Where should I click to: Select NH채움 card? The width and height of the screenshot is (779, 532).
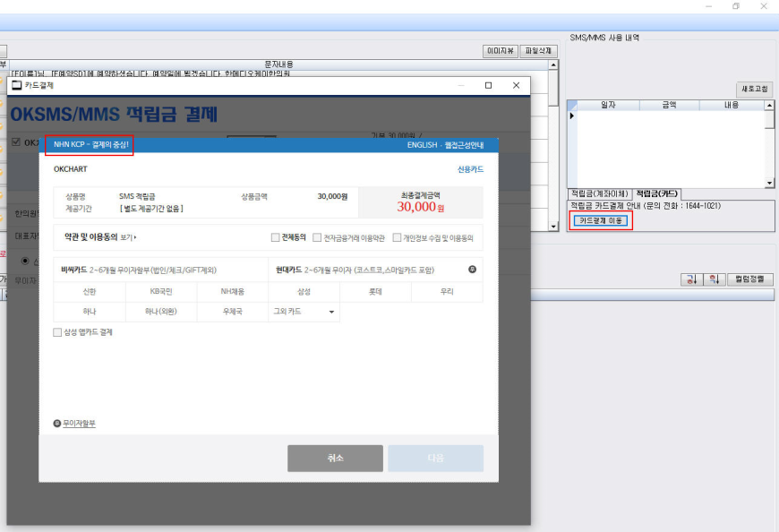(233, 292)
